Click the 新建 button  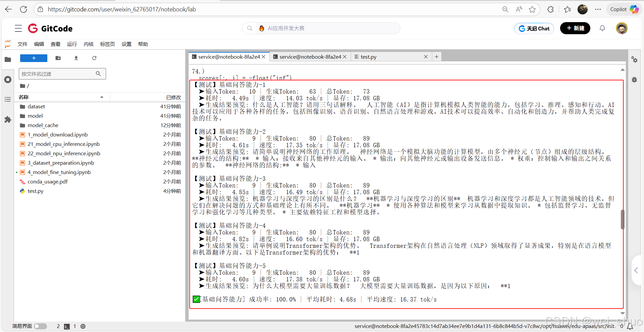point(575,28)
